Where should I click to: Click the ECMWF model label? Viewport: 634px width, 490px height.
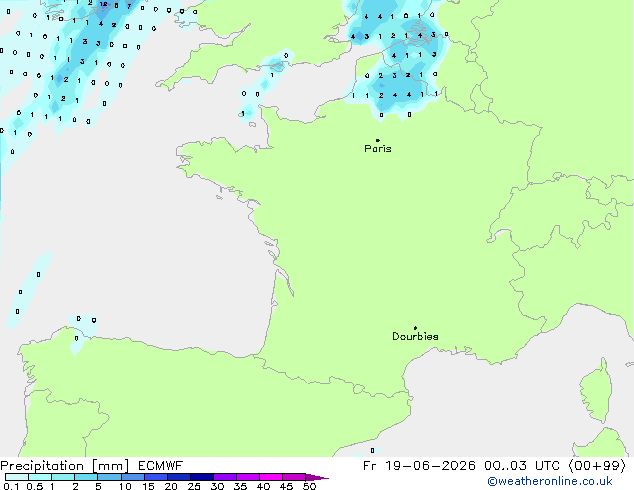(x=161, y=466)
